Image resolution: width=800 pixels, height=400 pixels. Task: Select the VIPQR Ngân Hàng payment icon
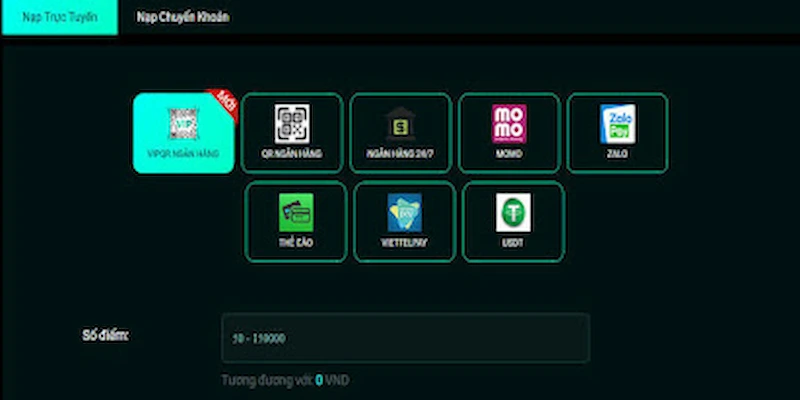[184, 124]
